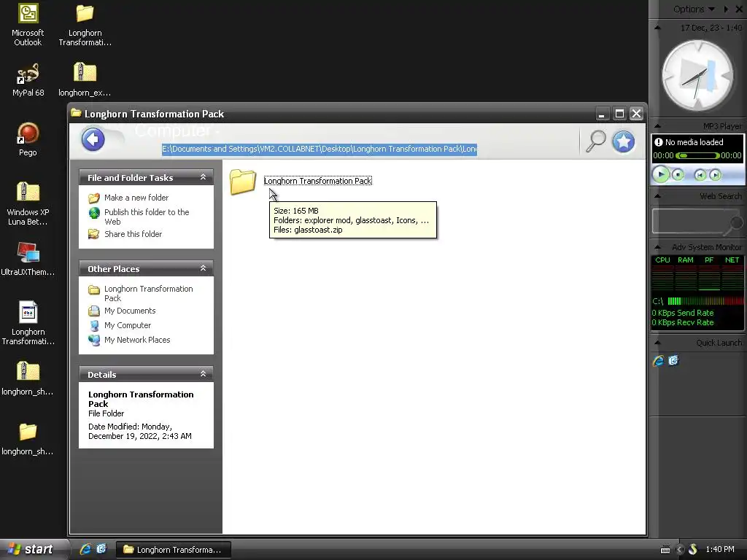The width and height of the screenshot is (747, 560).
Task: Select the Longhorn Transformation Pack folder icon in the file list
Action: 243,182
